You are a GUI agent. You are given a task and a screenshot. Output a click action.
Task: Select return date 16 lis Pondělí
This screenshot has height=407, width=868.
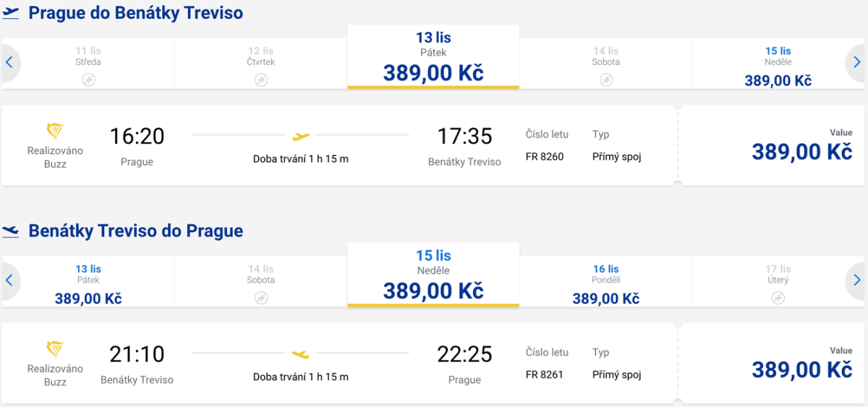(605, 283)
